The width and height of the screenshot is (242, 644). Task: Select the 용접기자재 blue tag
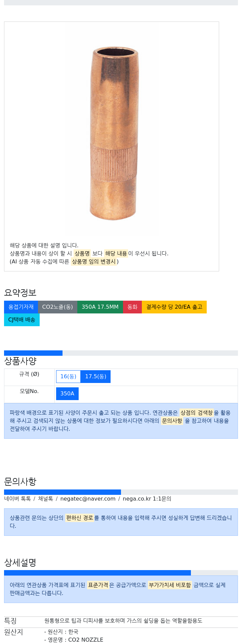coord(21,307)
